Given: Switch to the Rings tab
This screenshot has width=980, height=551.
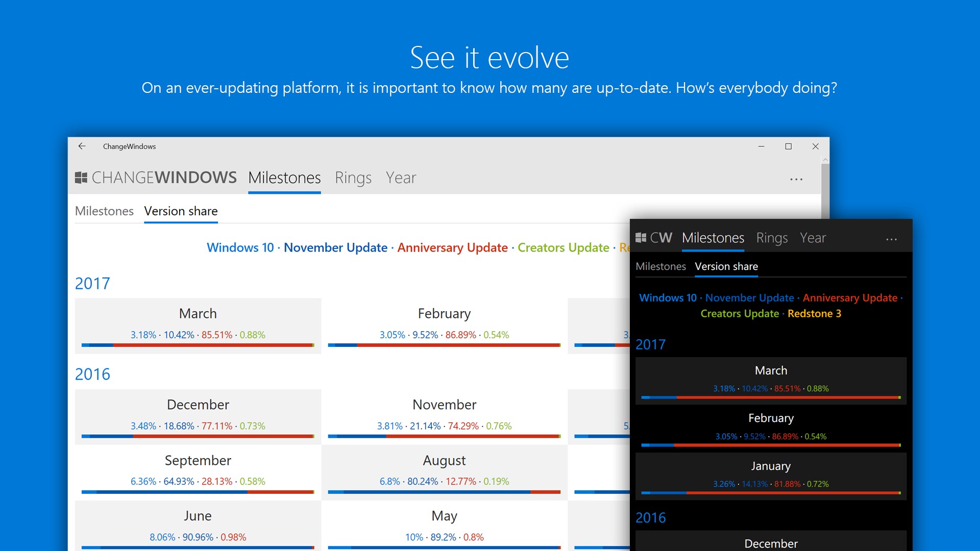Looking at the screenshot, I should click(x=353, y=178).
